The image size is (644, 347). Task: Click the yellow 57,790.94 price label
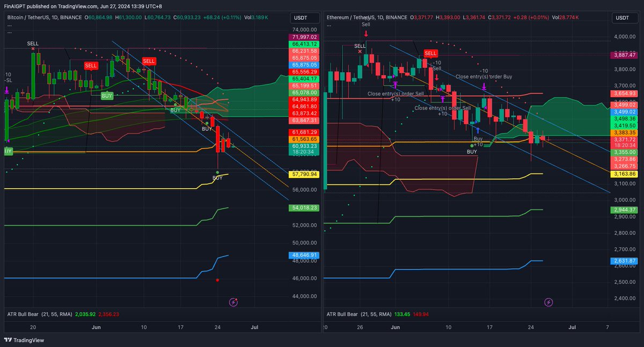tap(305, 174)
